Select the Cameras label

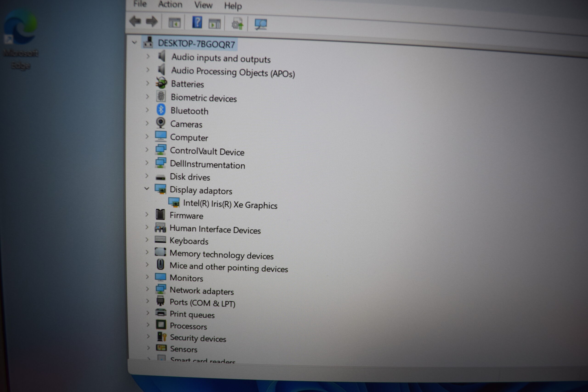click(x=186, y=124)
